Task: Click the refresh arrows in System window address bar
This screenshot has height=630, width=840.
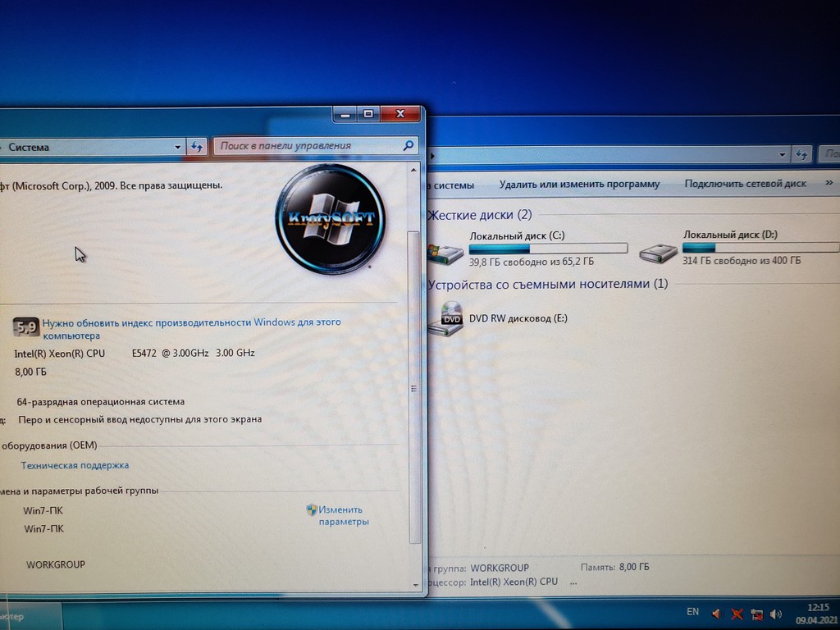Action: click(197, 147)
